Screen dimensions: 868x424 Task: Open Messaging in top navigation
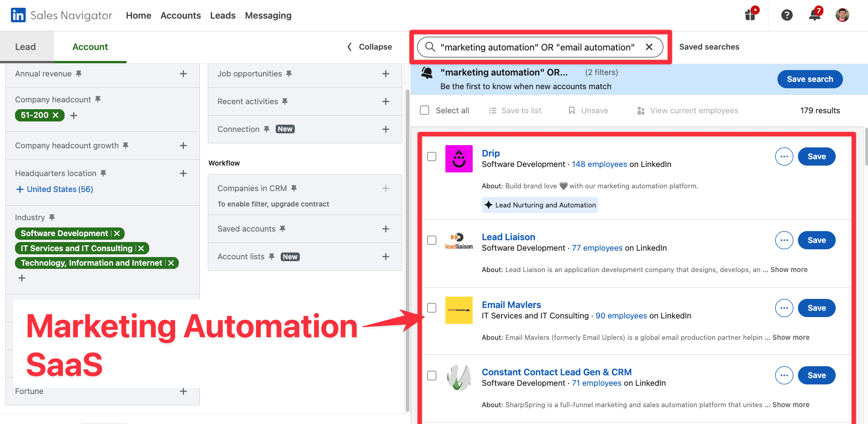coord(268,15)
